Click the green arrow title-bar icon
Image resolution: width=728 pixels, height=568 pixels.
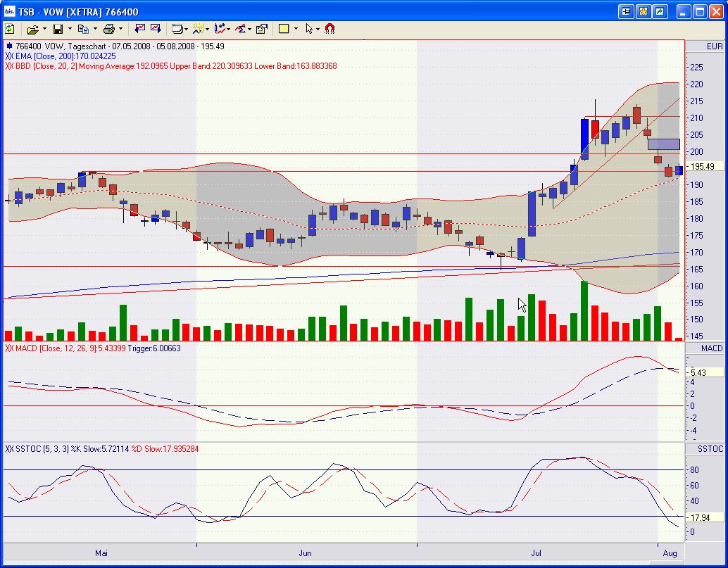coord(660,11)
